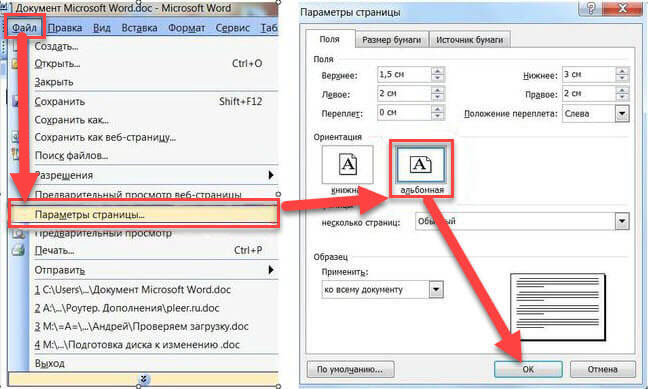Open the Файл menu
Screen dimensions: 648x389
pyautogui.click(x=24, y=28)
